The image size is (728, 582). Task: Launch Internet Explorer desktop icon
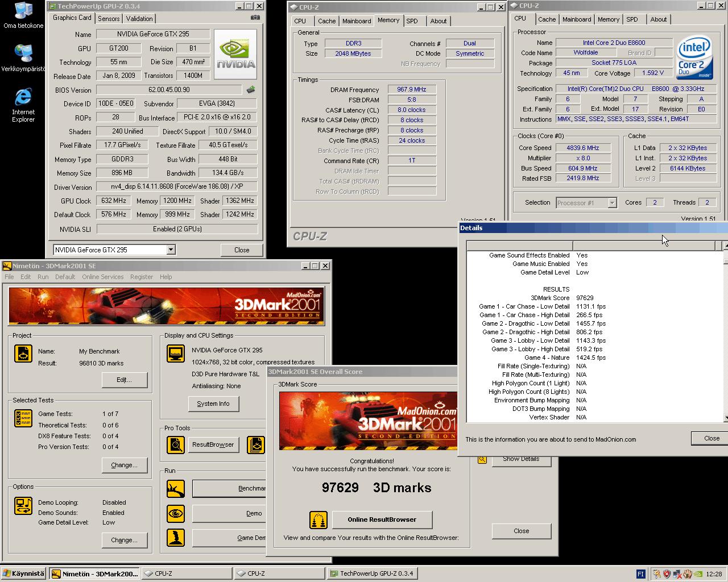point(23,105)
